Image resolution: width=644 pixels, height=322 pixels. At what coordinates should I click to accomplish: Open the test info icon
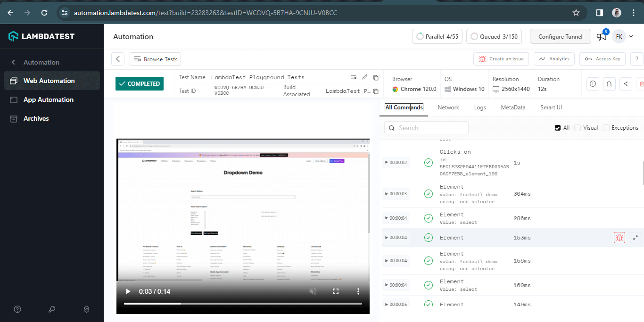click(x=593, y=84)
